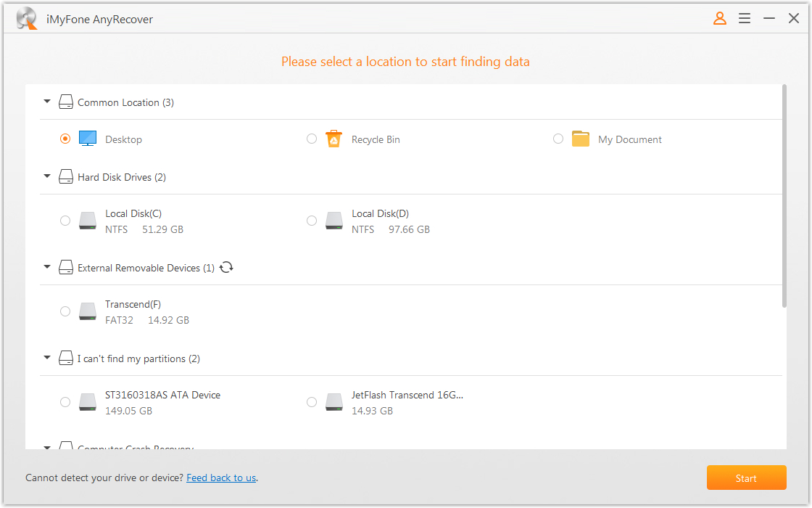
Task: Select the Recycle Bin radio button
Action: 312,139
